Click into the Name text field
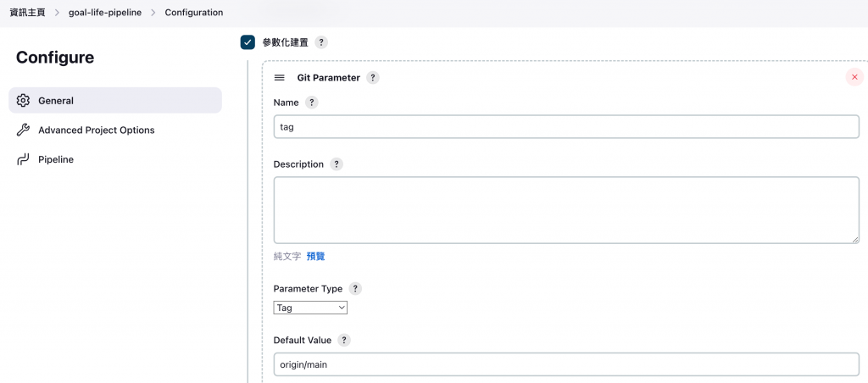 coord(565,127)
